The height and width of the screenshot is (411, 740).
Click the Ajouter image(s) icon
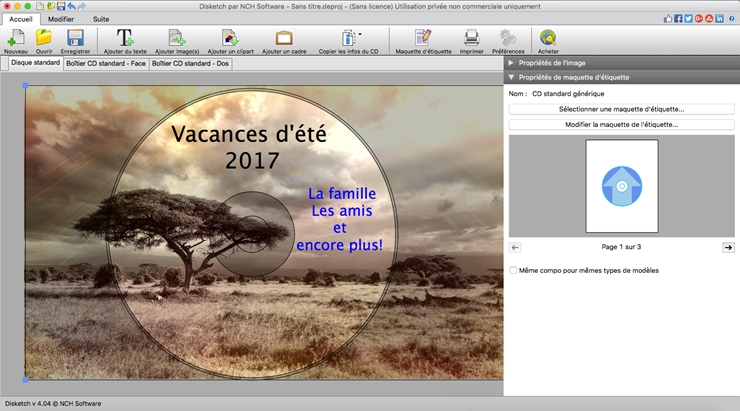[177, 38]
